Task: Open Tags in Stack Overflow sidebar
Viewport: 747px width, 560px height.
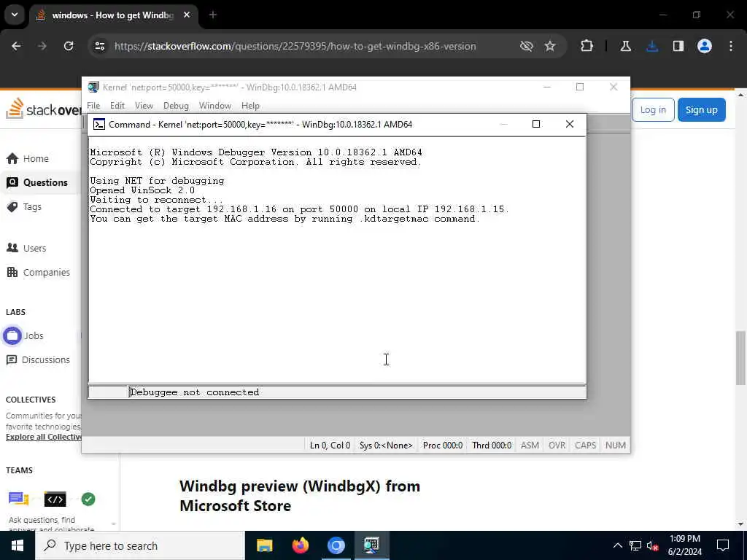Action: pos(32,206)
